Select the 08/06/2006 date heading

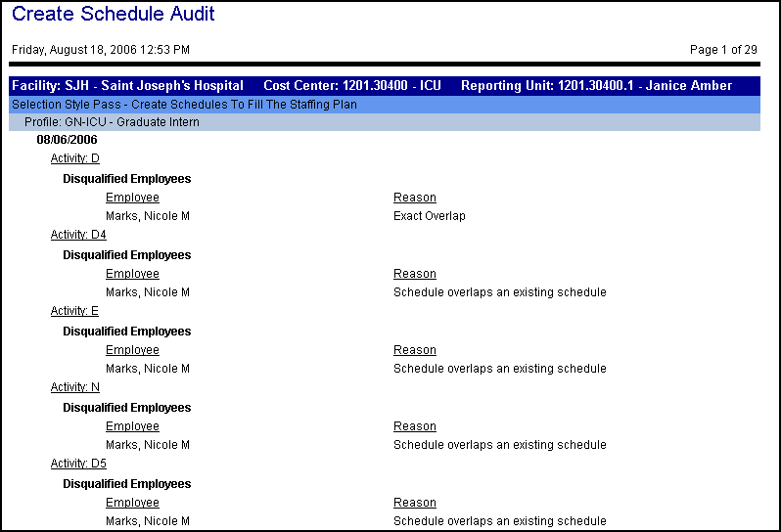pos(67,140)
